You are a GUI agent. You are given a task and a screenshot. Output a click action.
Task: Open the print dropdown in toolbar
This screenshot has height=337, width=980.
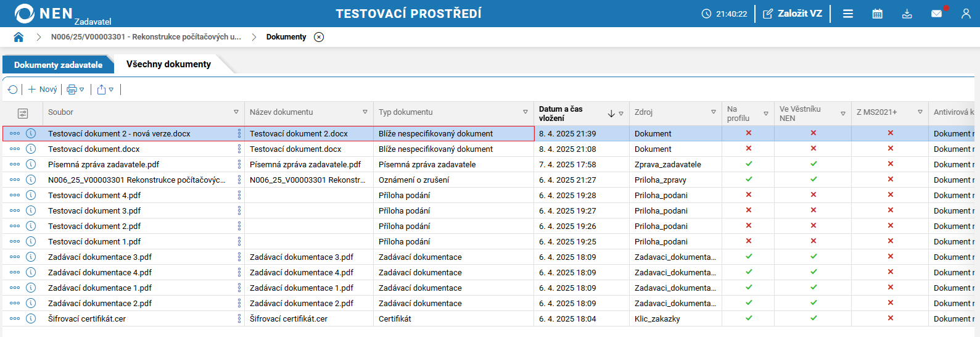pyautogui.click(x=75, y=89)
